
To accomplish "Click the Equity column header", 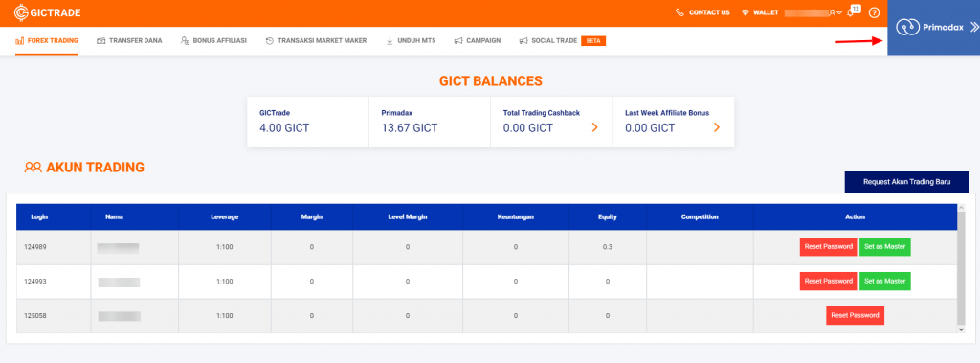I will pyautogui.click(x=608, y=217).
